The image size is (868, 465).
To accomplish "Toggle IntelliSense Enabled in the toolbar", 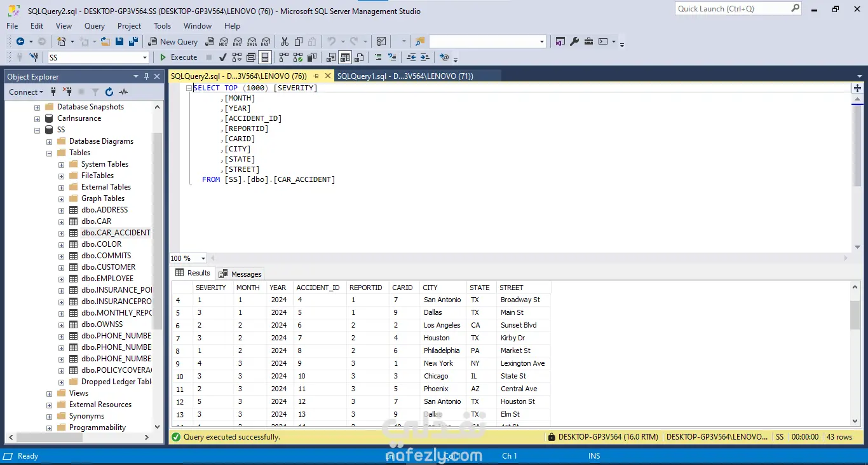I will [x=265, y=57].
